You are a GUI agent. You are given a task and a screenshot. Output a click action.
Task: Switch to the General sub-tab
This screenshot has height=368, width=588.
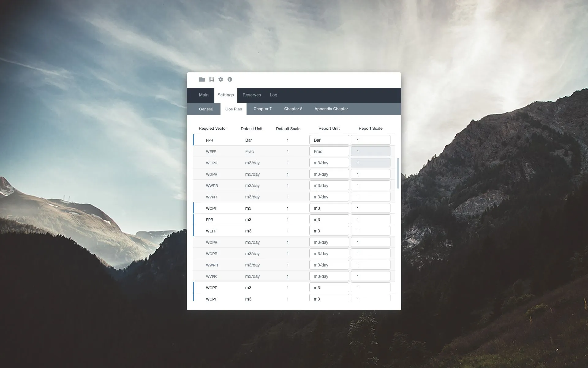tap(206, 109)
